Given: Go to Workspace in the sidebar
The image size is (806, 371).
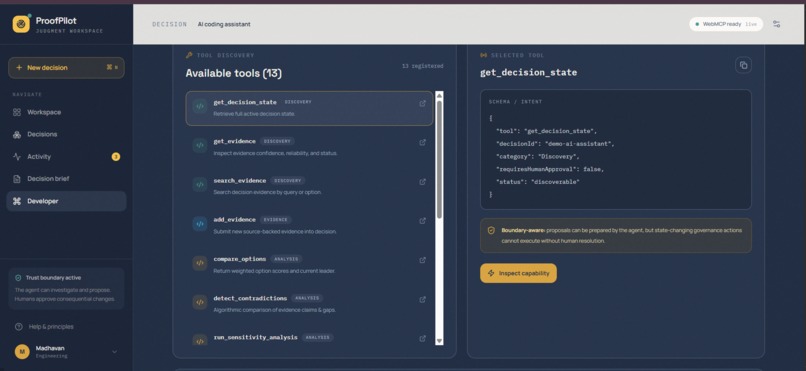Looking at the screenshot, I should click(x=66, y=112).
